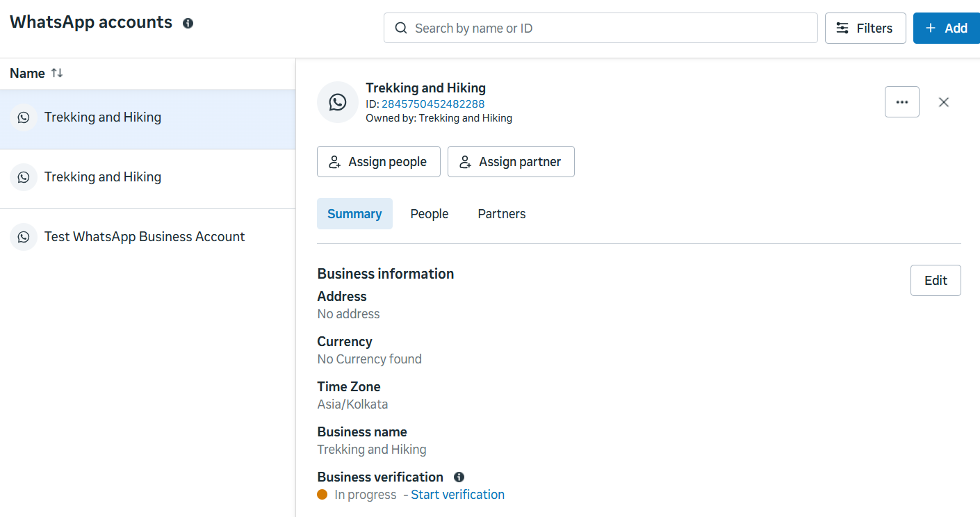This screenshot has height=517, width=980.
Task: Select the second Trekking and Hiking account
Action: coord(103,177)
